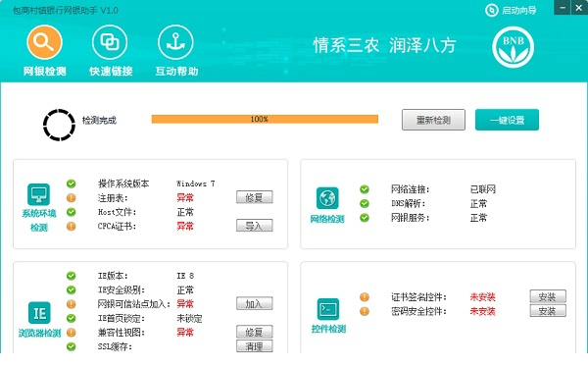The image size is (588, 367).
Task: Select the 浏览器检测 IE icon
Action: pos(39,312)
